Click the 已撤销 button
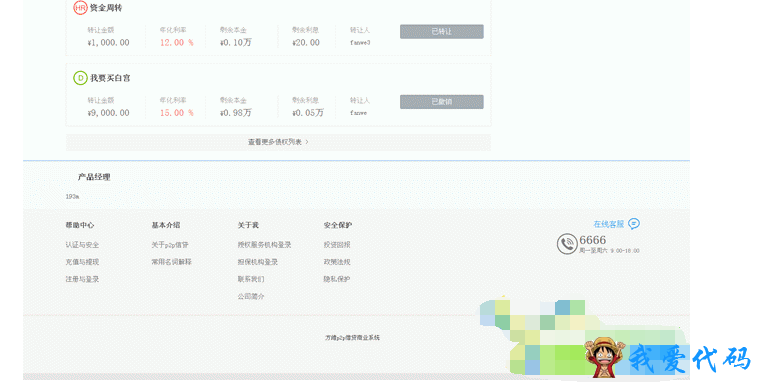The image size is (768, 383). 441,102
